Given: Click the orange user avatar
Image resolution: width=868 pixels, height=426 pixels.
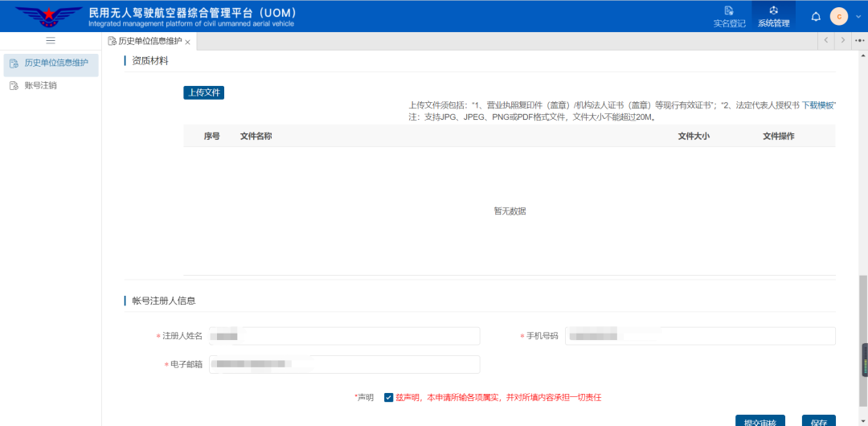Looking at the screenshot, I should tap(839, 17).
